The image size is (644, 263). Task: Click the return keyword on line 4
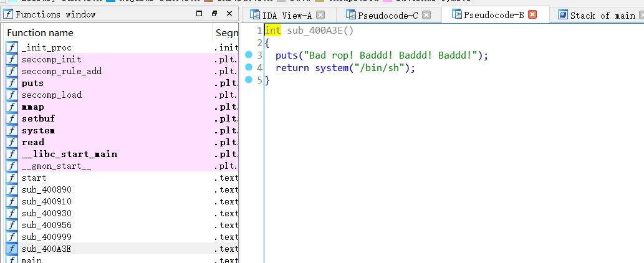[292, 68]
